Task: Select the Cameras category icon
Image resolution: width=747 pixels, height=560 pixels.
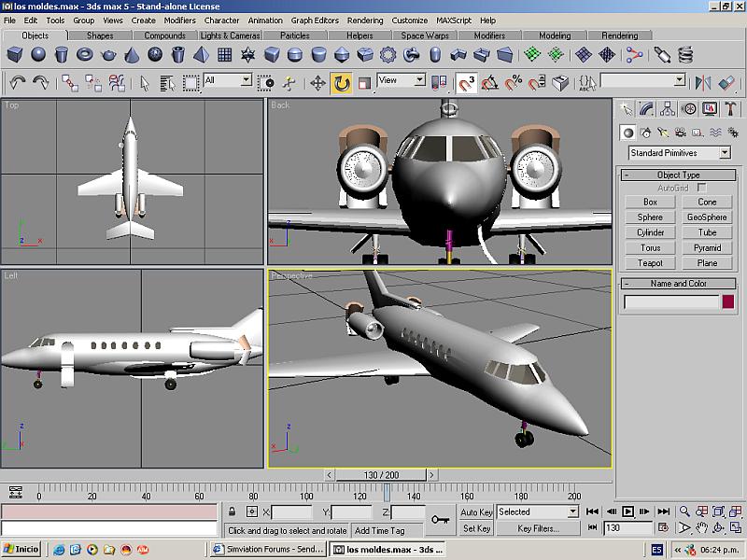Action: point(680,133)
